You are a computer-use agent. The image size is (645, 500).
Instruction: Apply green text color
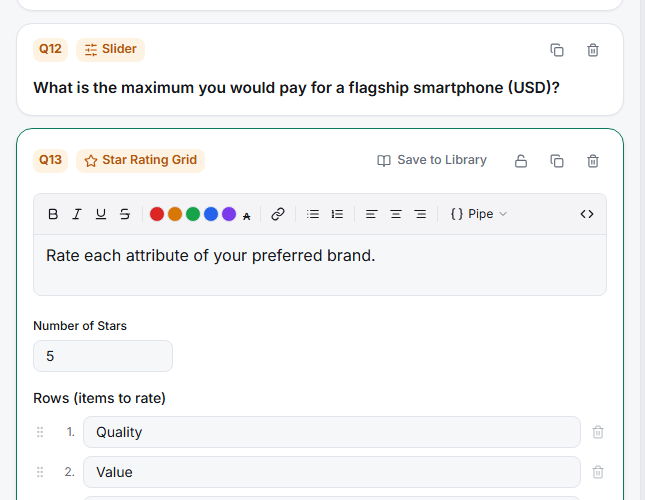click(193, 214)
